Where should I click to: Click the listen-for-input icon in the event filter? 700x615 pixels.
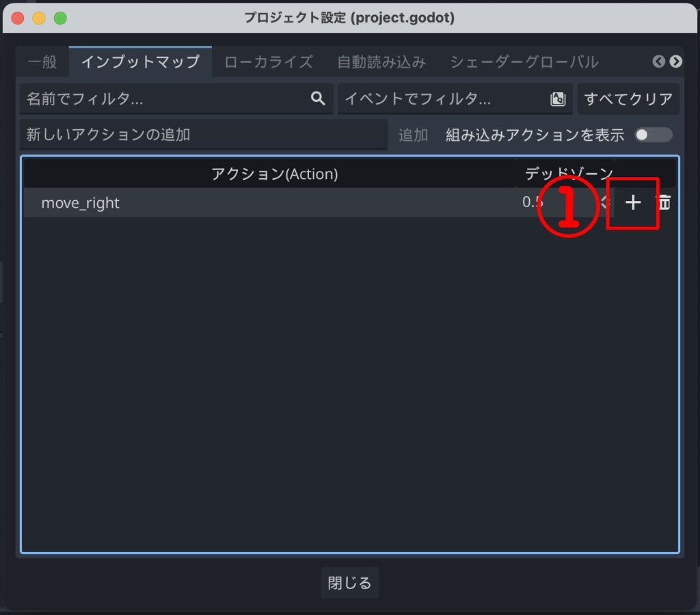[558, 99]
